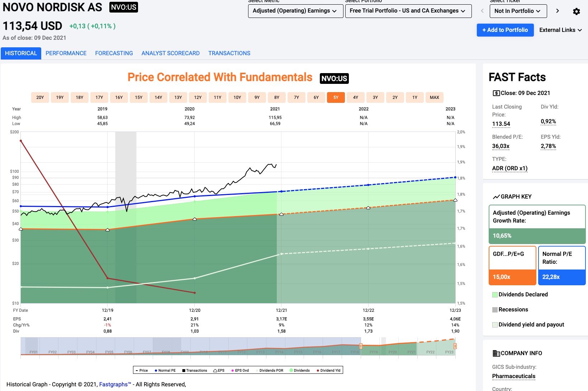
Task: Select the 20Y time range
Action: coord(40,97)
